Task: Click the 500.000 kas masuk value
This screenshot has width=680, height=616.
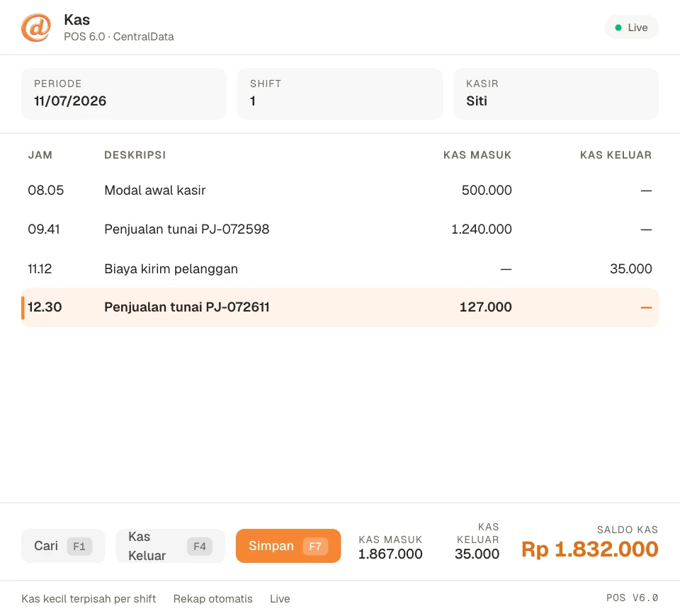Action: tap(487, 190)
